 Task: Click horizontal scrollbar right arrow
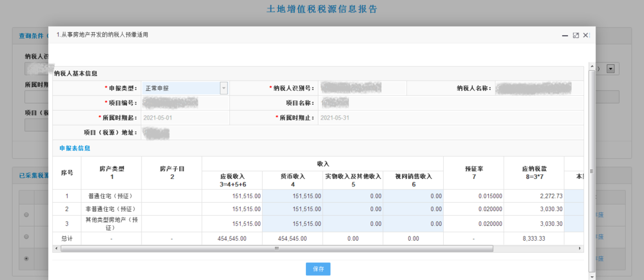coord(580,249)
